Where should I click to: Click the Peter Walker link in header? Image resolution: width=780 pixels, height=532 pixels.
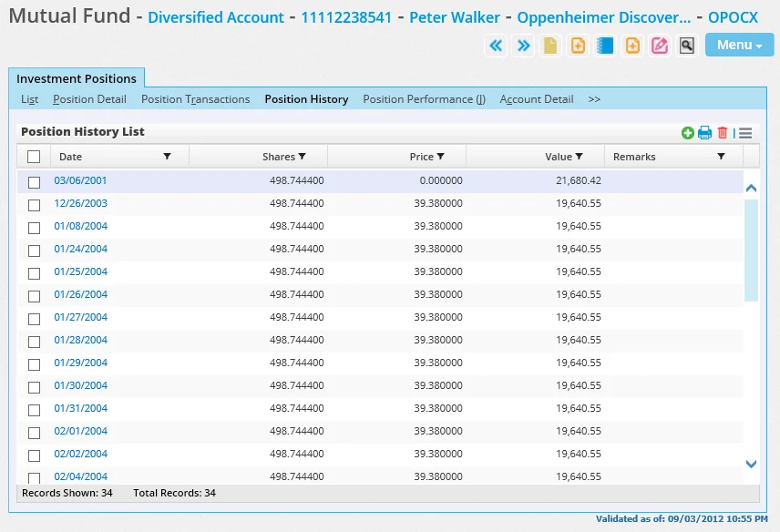click(455, 18)
